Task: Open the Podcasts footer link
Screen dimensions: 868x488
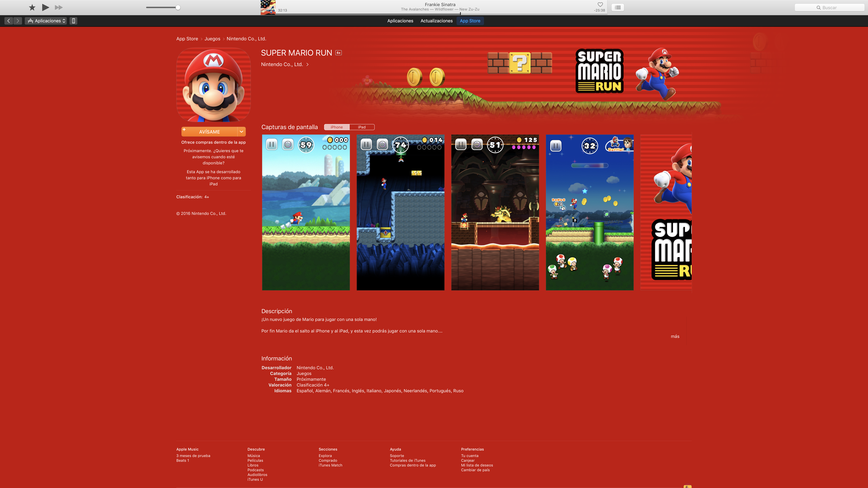Action: coord(255,470)
